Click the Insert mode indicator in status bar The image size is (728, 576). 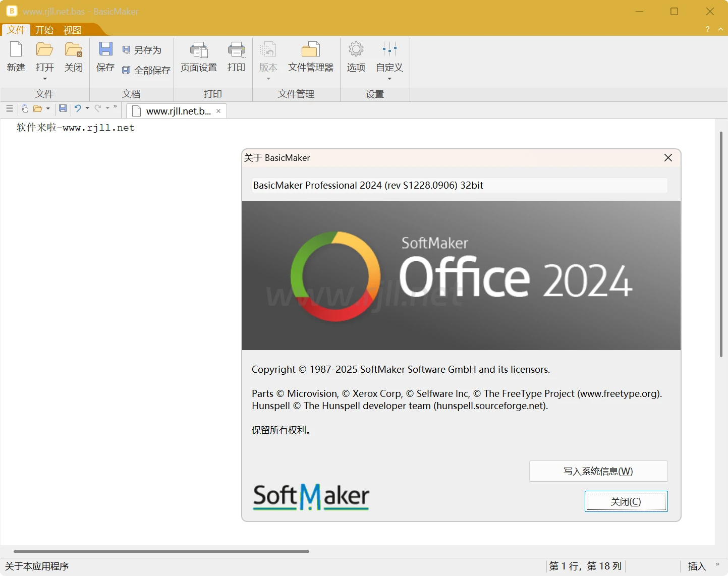click(696, 566)
